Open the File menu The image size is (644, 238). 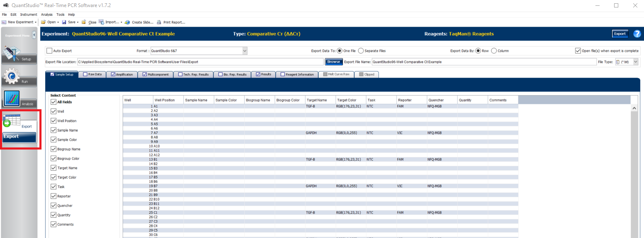[5, 15]
